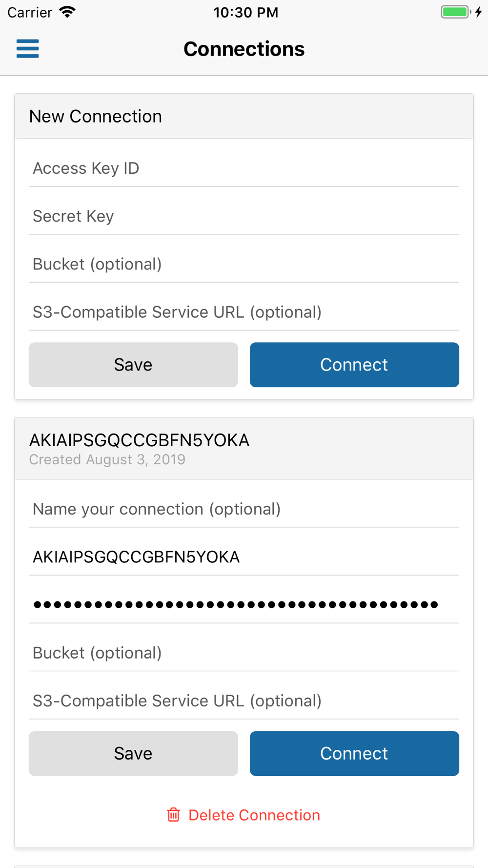Connect with the saved AKIAIPSGQCCGBFN5YOKA connection
The image size is (488, 868).
click(354, 753)
